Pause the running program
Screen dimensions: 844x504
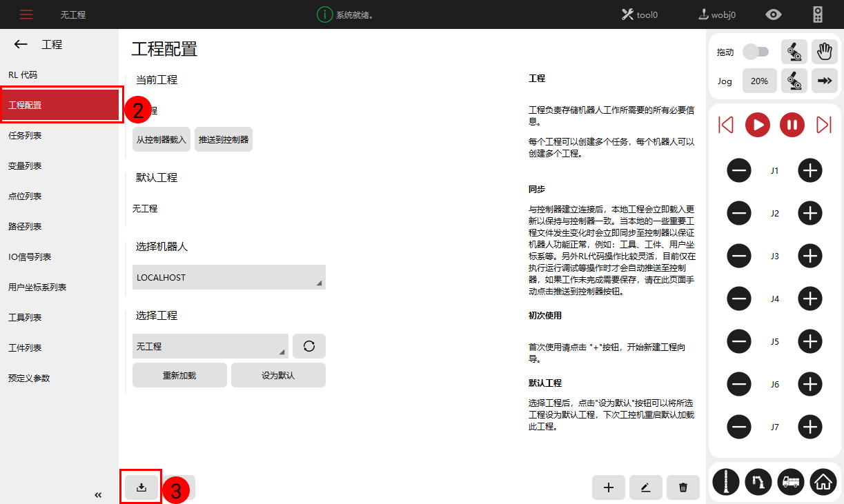point(791,125)
